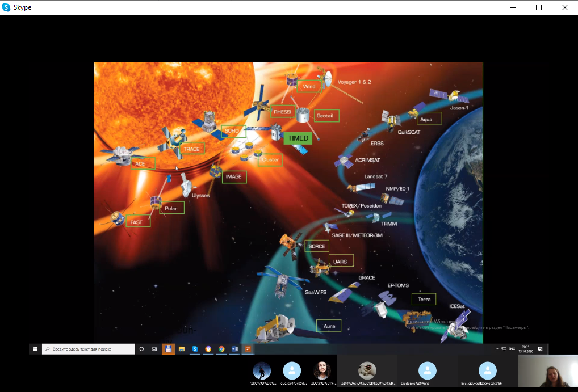Click the ENG language indicator
This screenshot has height=392, width=578.
(x=512, y=349)
